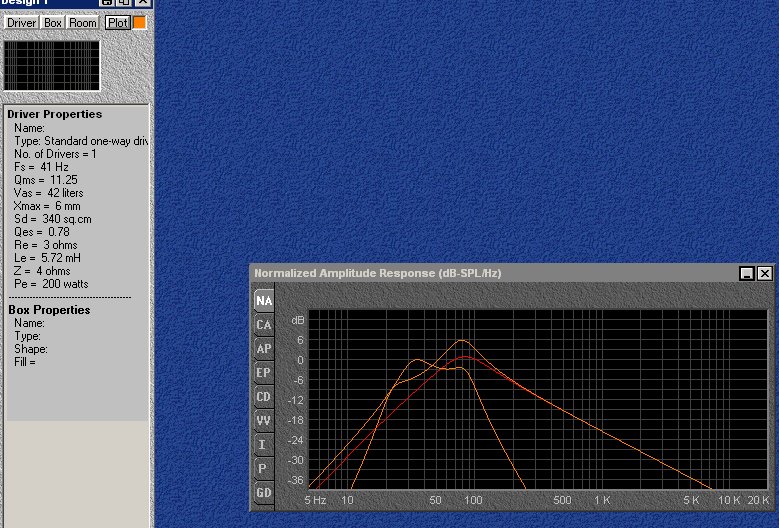Select the 'Xmax = 6 mm' line

point(47,206)
